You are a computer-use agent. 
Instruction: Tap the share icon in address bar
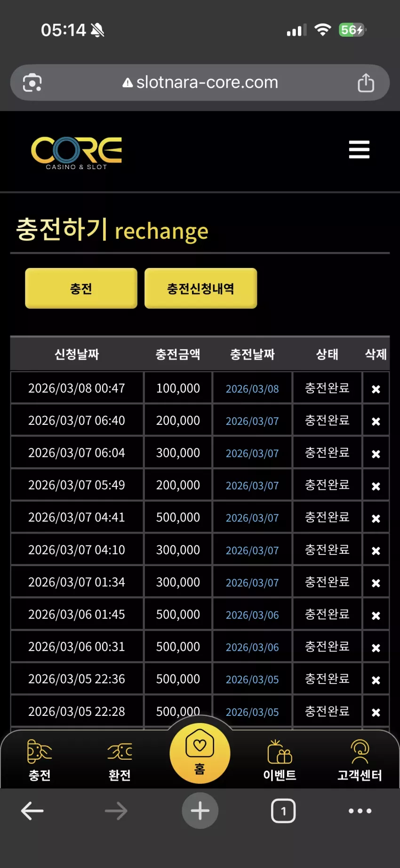pos(366,82)
